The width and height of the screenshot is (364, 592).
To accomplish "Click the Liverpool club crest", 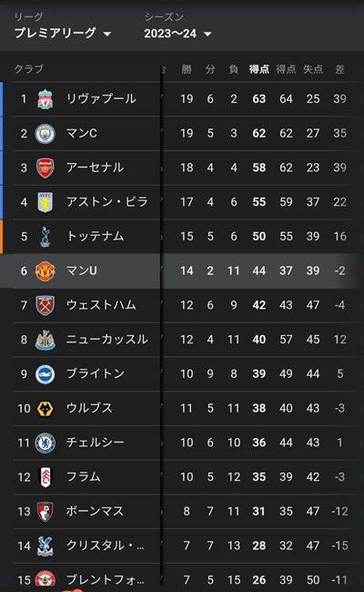I will pos(45,99).
